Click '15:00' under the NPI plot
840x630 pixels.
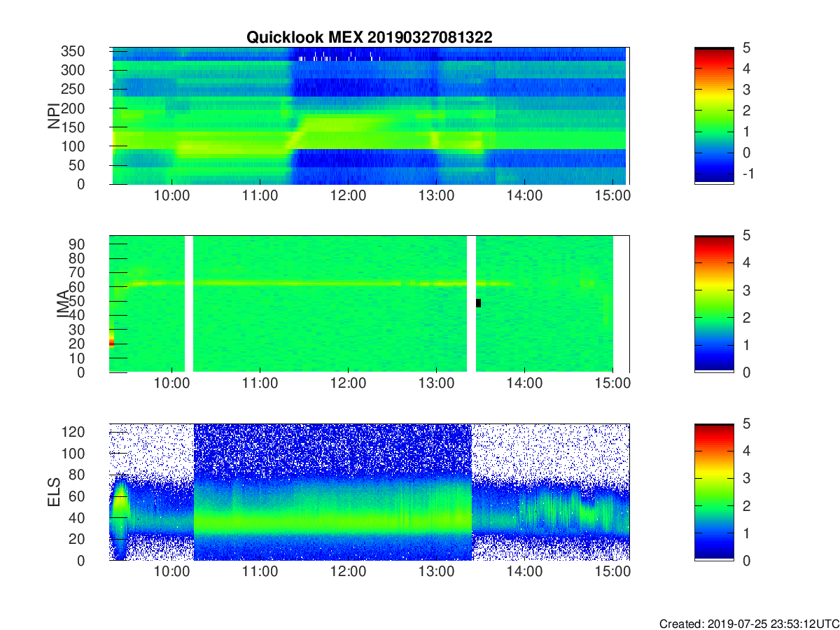click(612, 197)
